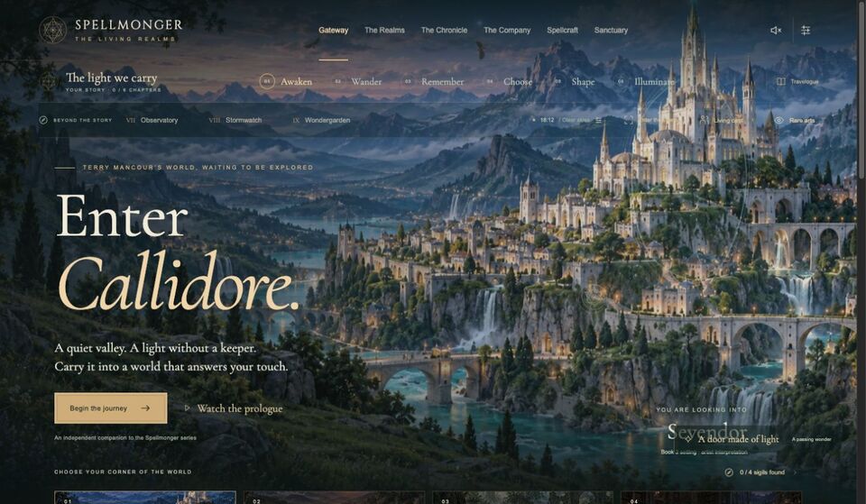This screenshot has height=504, width=866.
Task: Open the VIII Stormwatch link
Action: point(235,120)
